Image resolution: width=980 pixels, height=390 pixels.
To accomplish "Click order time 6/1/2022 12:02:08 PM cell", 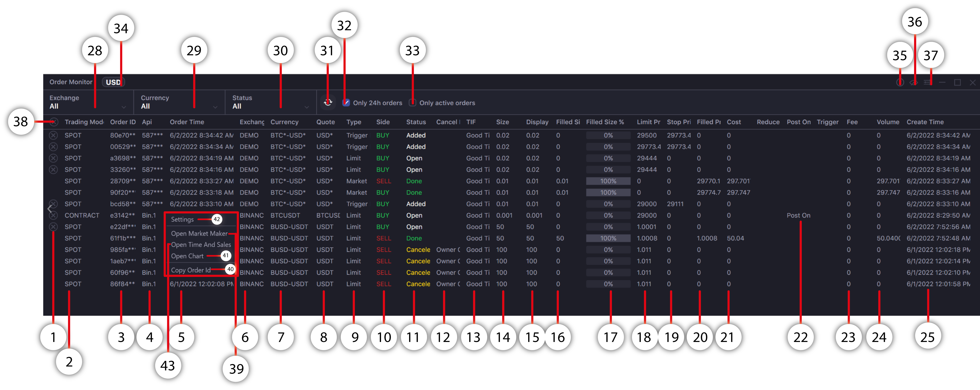I will 202,284.
